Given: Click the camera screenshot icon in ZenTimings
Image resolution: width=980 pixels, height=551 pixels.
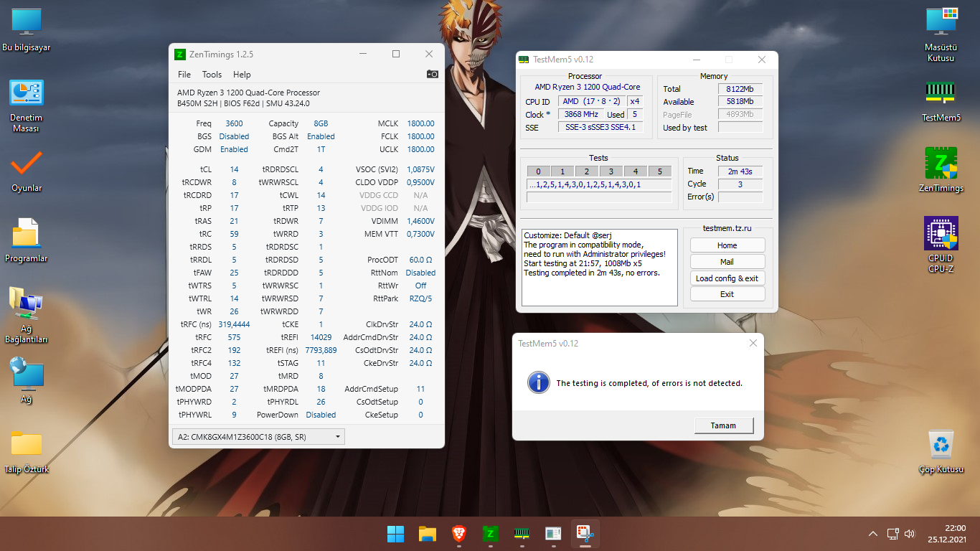Looking at the screenshot, I should click(x=432, y=74).
